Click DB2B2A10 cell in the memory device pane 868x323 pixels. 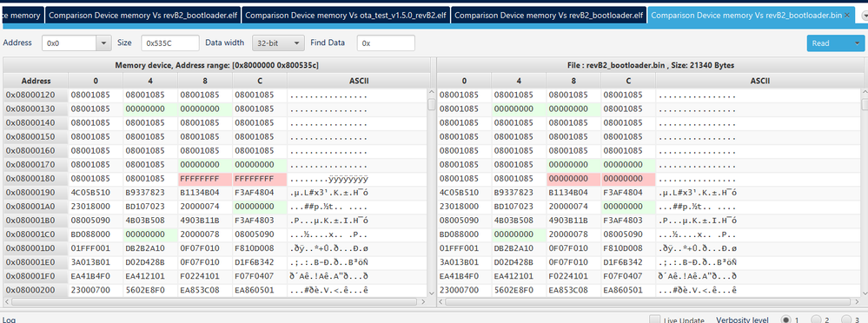point(150,247)
